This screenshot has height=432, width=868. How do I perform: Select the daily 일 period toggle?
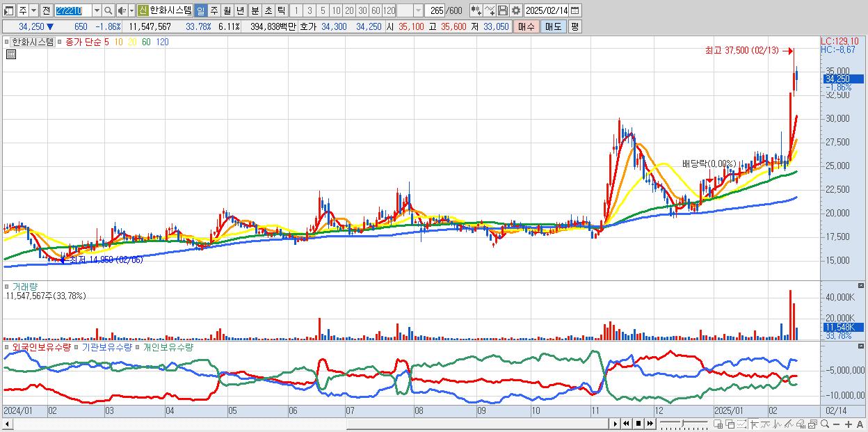point(200,10)
